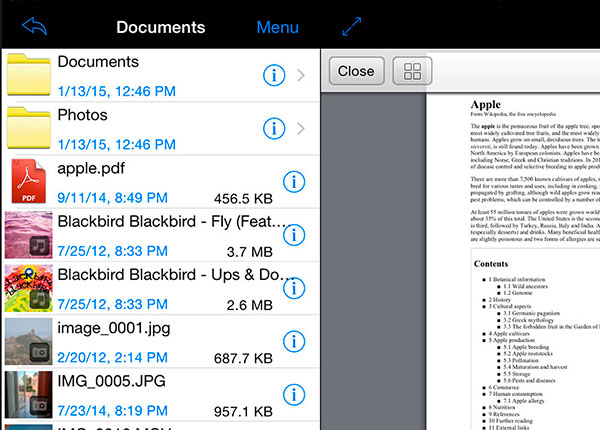The height and width of the screenshot is (430, 600).
Task: Close the PDF preview
Action: click(356, 71)
